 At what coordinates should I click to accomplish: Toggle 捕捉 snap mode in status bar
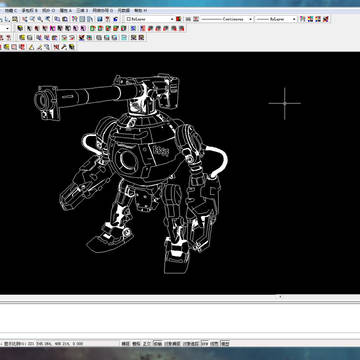click(x=125, y=343)
